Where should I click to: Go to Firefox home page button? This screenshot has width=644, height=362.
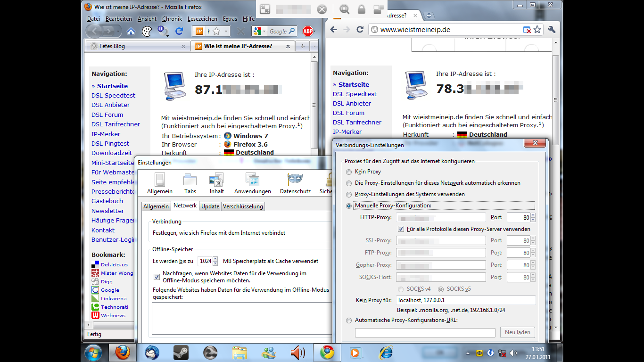(131, 31)
